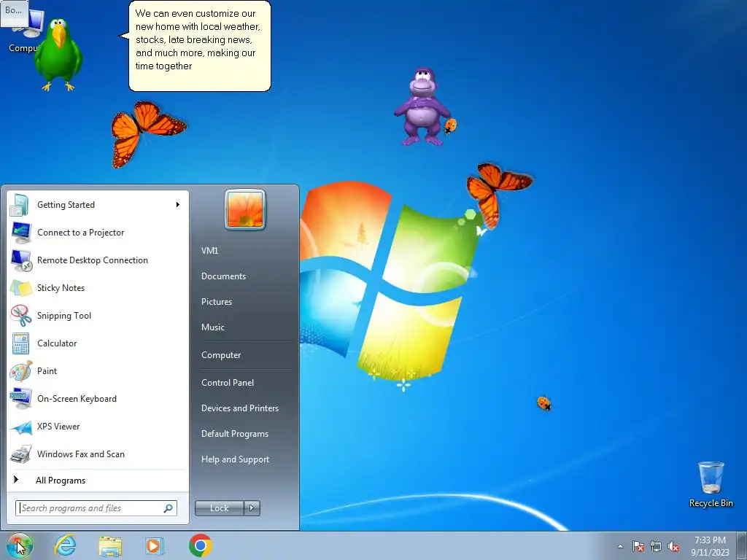The height and width of the screenshot is (560, 747).
Task: Click the Start orb button
Action: click(20, 545)
